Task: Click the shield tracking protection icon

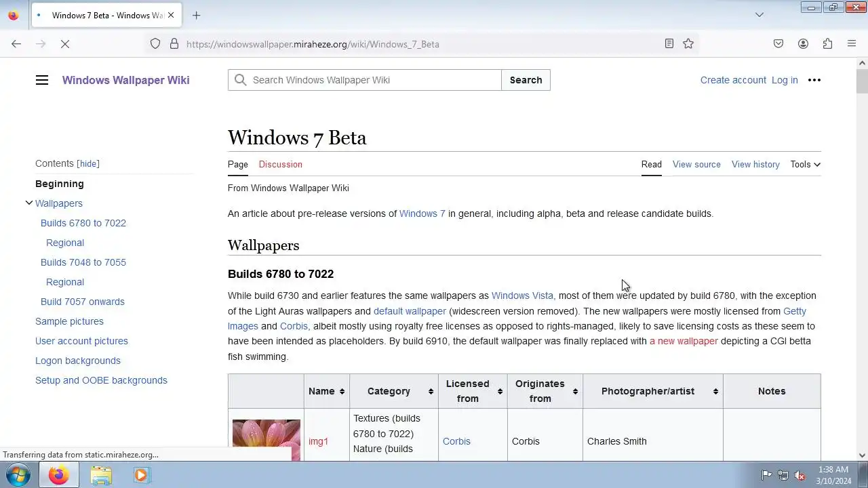Action: [x=155, y=44]
